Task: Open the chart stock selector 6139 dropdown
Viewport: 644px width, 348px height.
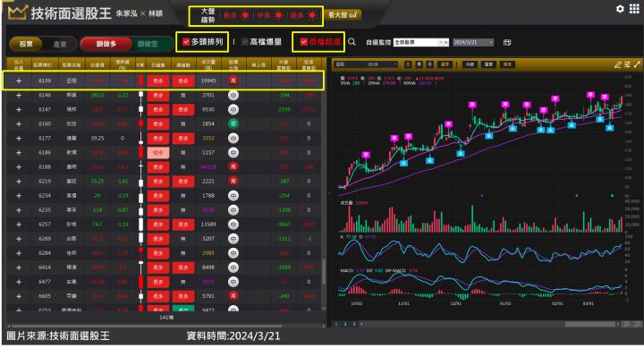Action: (367, 64)
